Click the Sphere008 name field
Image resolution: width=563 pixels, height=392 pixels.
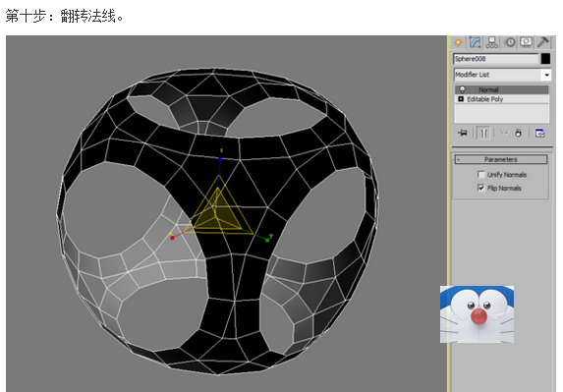(496, 59)
